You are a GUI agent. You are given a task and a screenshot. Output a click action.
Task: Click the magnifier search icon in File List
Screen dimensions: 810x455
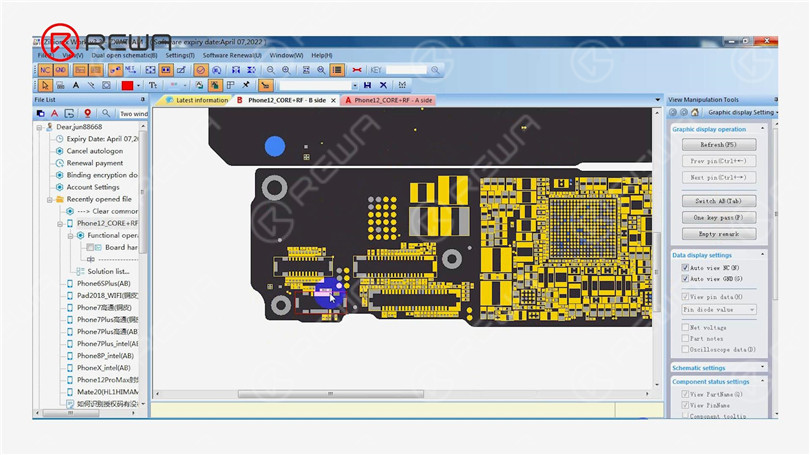106,113
